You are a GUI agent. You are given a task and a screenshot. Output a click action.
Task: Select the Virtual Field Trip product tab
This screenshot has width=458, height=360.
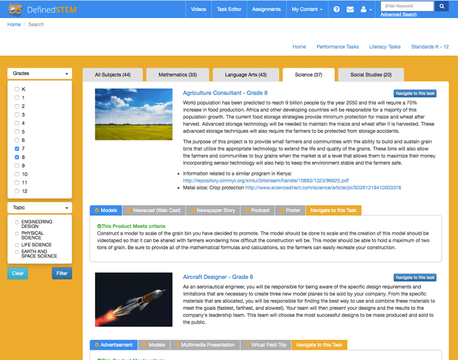click(266, 345)
